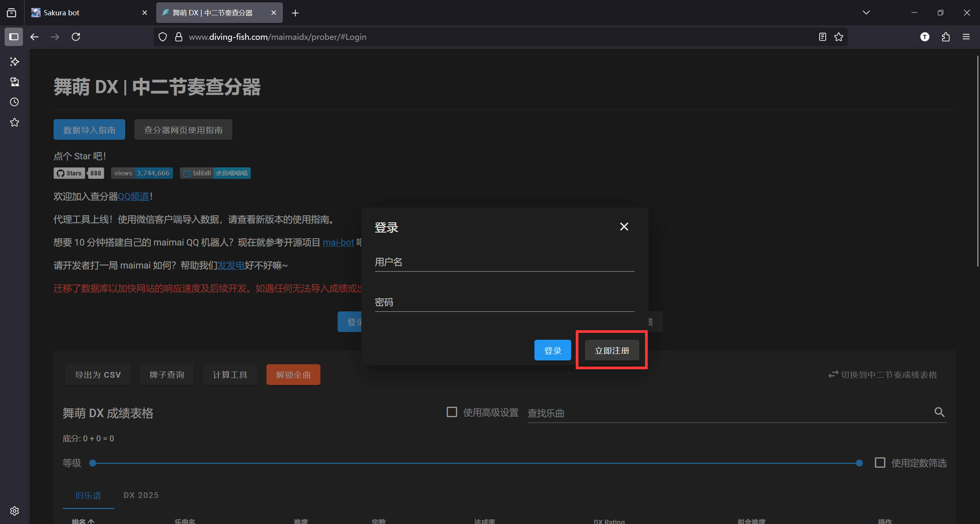Switch to 中二节奏 score table toggle
This screenshot has width=980, height=524.
[x=883, y=375]
